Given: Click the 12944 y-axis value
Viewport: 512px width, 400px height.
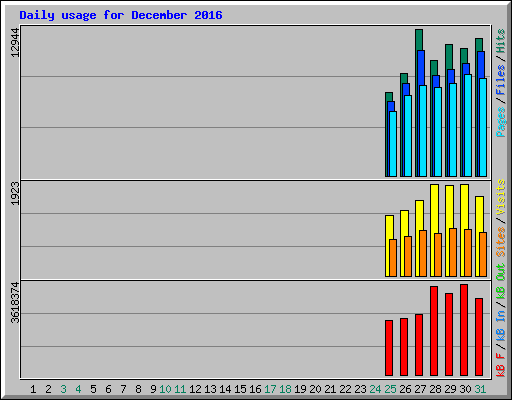Looking at the screenshot, I should click(x=15, y=43).
